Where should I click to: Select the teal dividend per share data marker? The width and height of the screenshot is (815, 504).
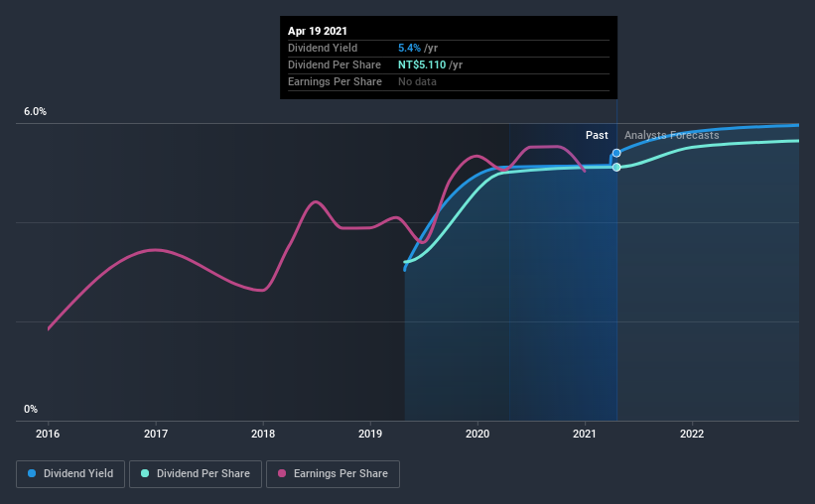coord(616,168)
